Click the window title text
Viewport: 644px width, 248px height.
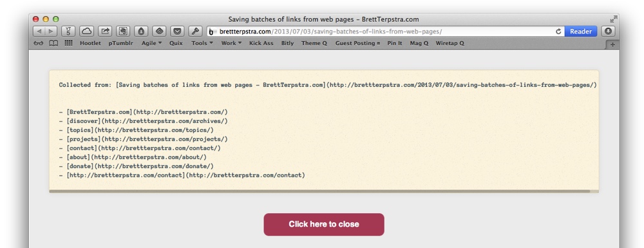[x=324, y=19]
